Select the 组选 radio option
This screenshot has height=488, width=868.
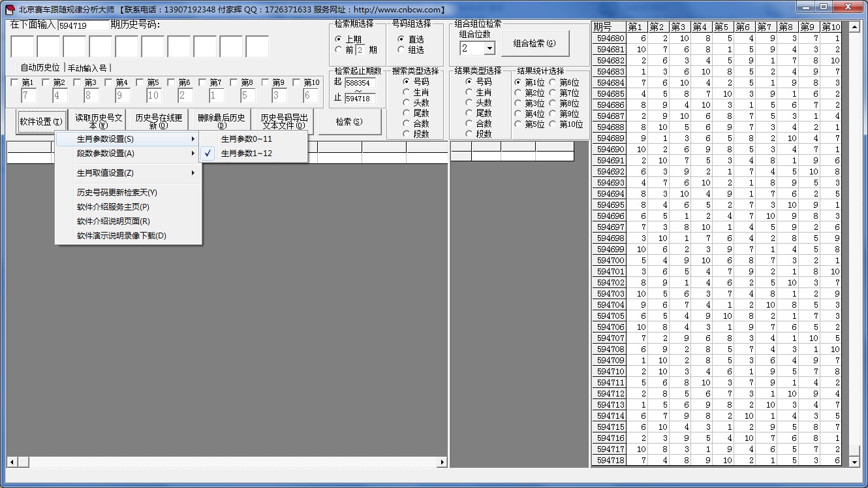point(401,50)
